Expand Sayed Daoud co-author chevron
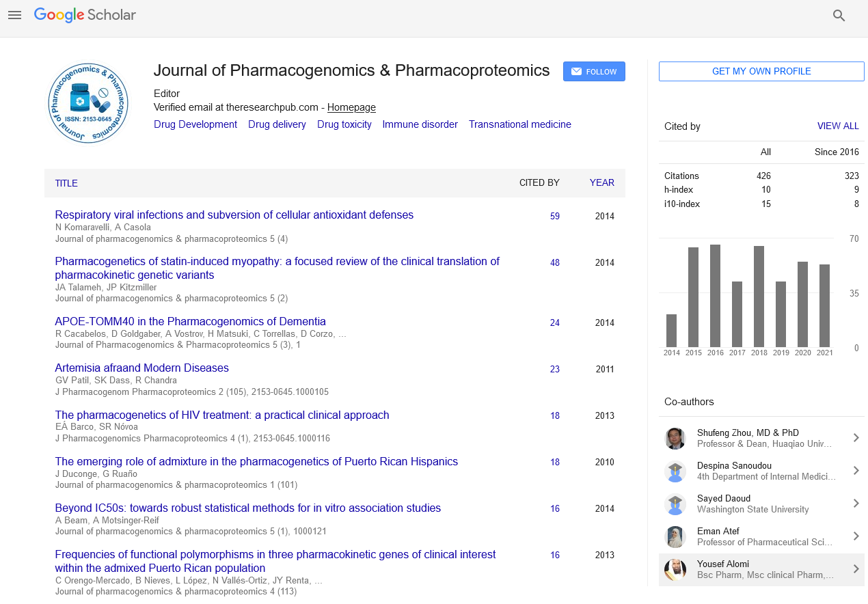Image resolution: width=868 pixels, height=604 pixels. (856, 504)
